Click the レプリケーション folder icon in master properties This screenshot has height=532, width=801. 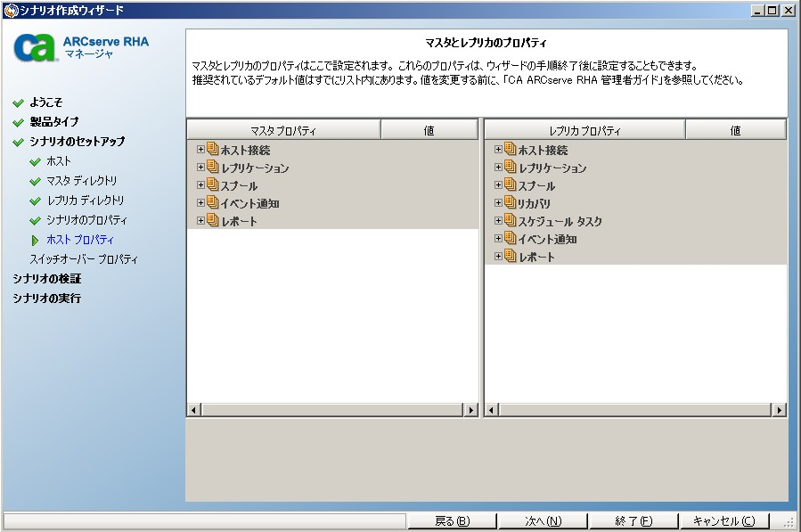(x=213, y=167)
